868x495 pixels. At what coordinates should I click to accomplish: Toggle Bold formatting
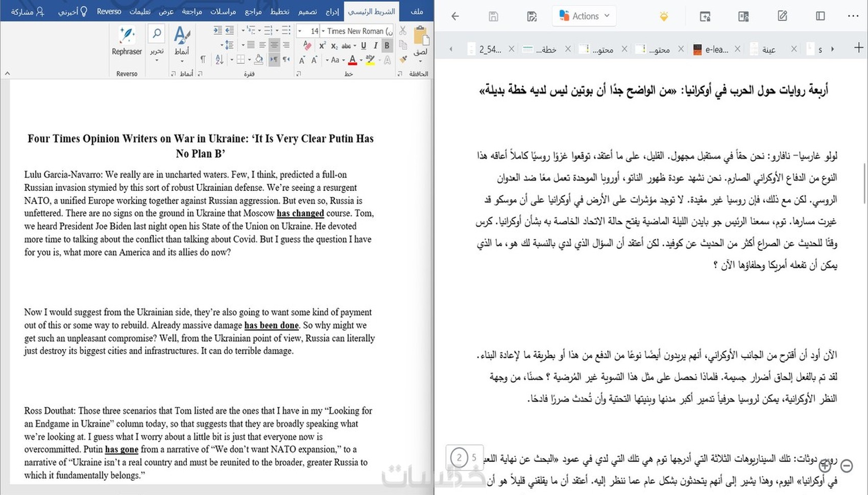pos(387,45)
